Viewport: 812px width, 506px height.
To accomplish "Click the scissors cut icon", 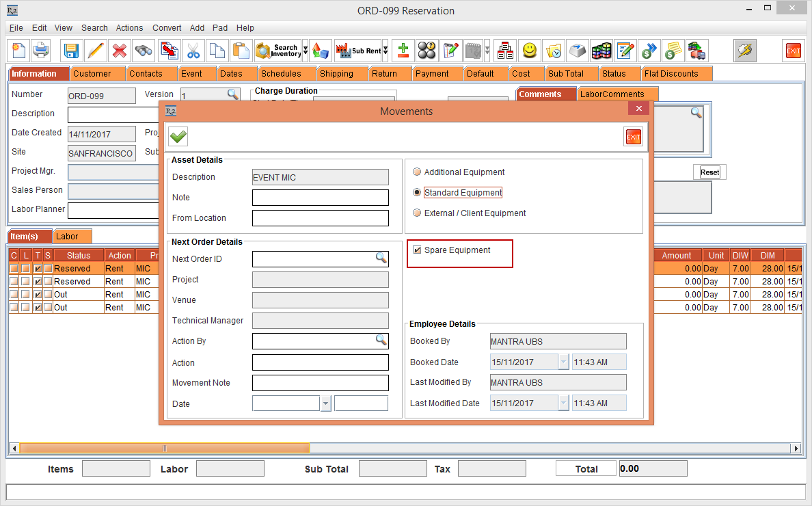I will coord(193,51).
